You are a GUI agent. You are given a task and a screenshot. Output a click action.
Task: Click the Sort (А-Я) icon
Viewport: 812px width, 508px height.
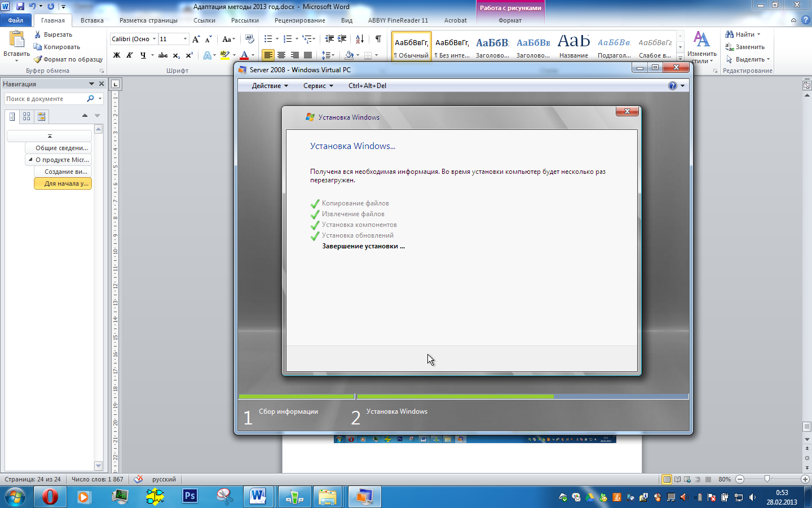tap(360, 39)
